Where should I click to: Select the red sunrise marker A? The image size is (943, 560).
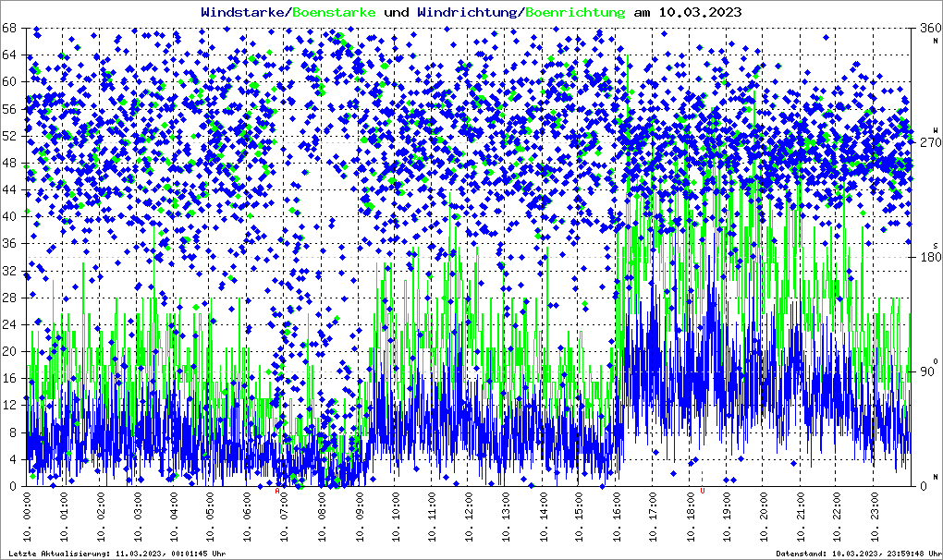277,491
